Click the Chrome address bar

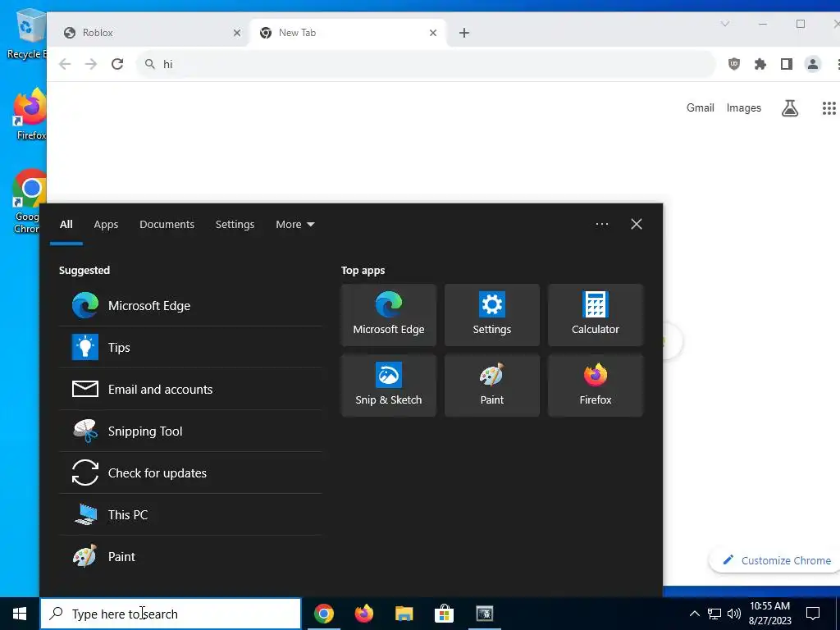426,64
